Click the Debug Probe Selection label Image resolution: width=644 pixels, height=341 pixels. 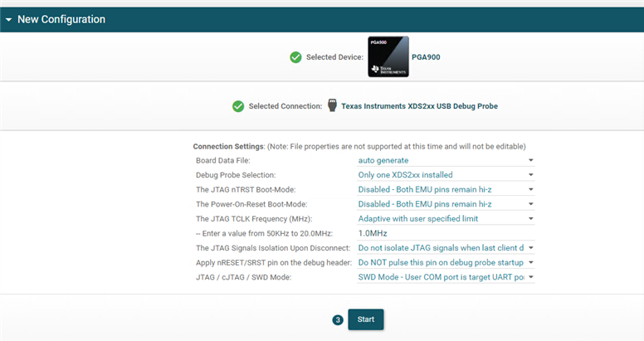click(236, 175)
